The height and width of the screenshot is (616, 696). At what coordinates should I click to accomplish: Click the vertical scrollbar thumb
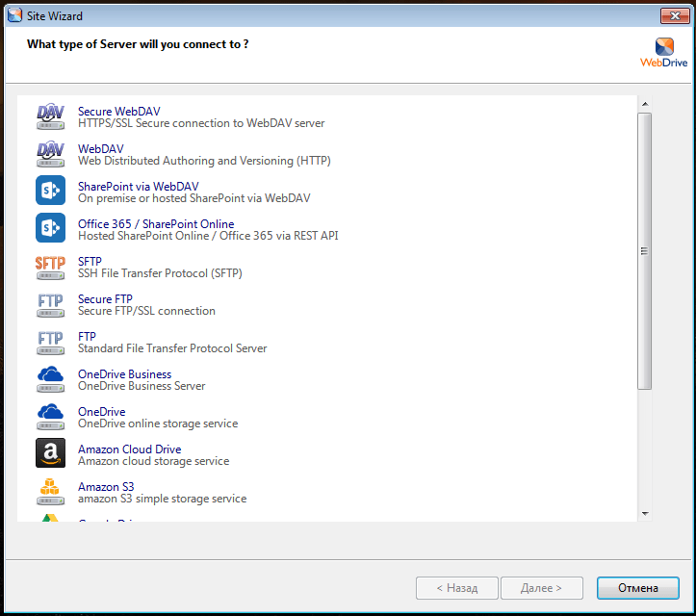[645, 251]
